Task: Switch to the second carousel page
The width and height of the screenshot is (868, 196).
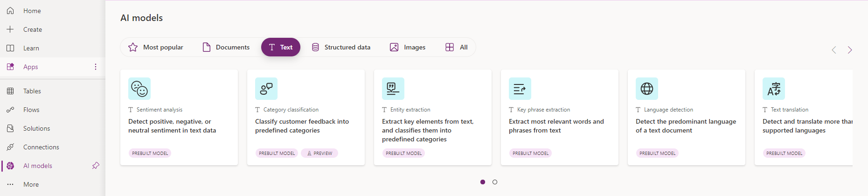Action: [x=495, y=182]
